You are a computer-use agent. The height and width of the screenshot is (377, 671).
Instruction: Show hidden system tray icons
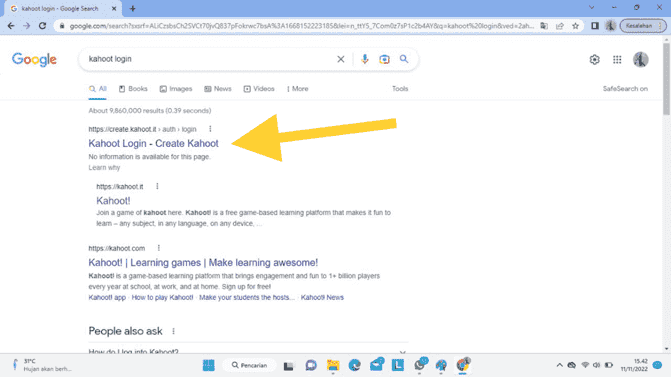(x=559, y=365)
